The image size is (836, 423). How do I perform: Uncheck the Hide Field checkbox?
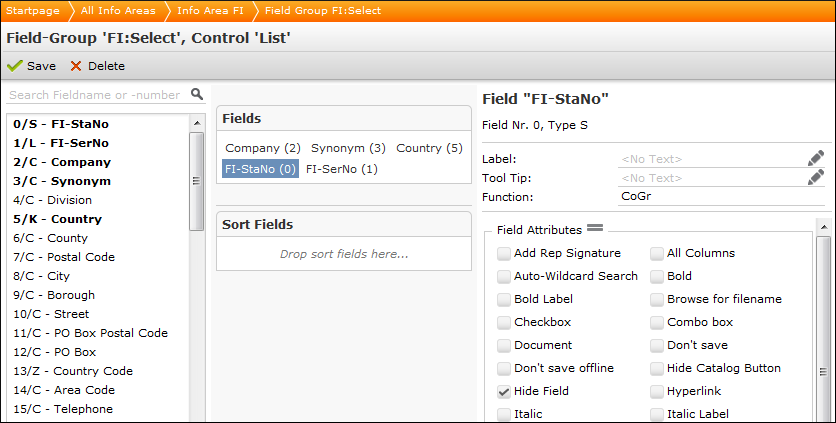tap(504, 392)
